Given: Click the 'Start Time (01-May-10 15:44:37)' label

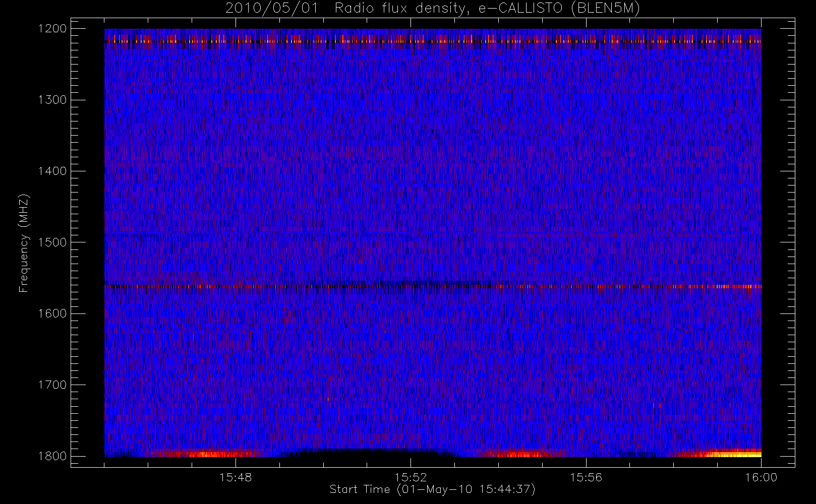Looking at the screenshot, I should pos(432,489).
